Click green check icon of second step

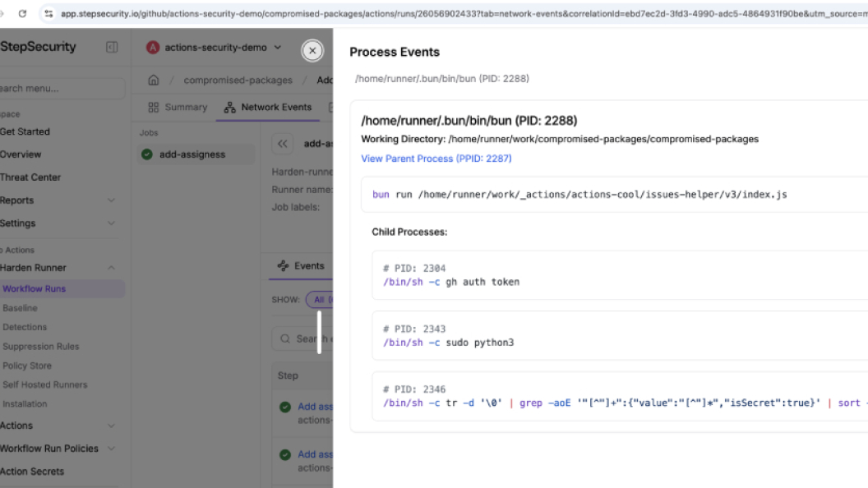tap(285, 455)
